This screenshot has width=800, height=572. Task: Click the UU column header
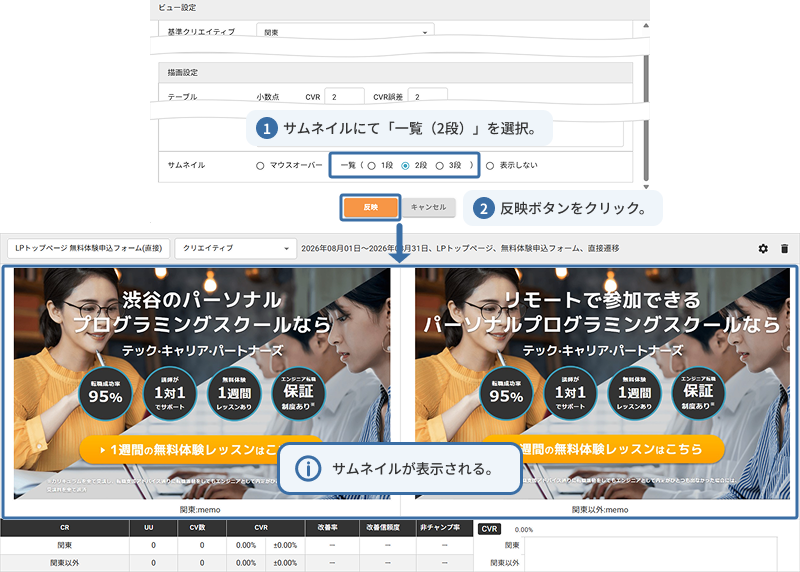[x=148, y=528]
